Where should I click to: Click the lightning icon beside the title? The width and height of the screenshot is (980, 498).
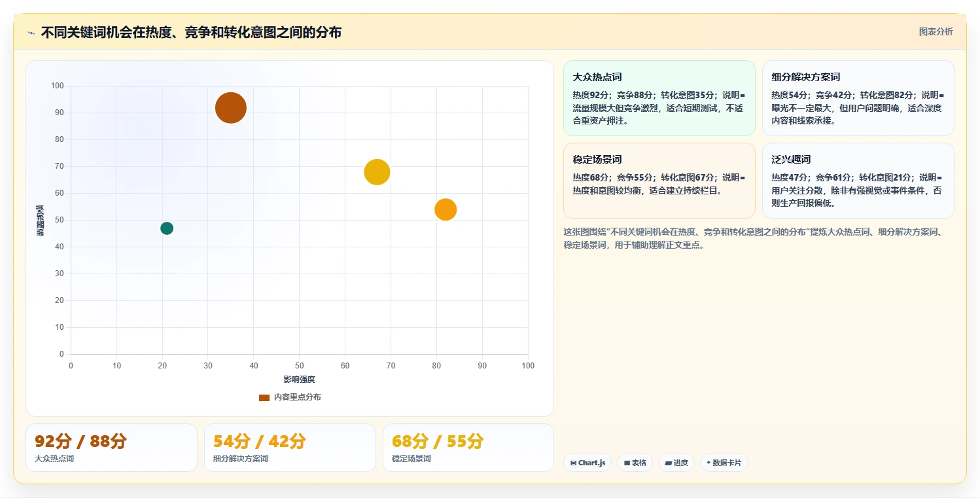tap(31, 32)
